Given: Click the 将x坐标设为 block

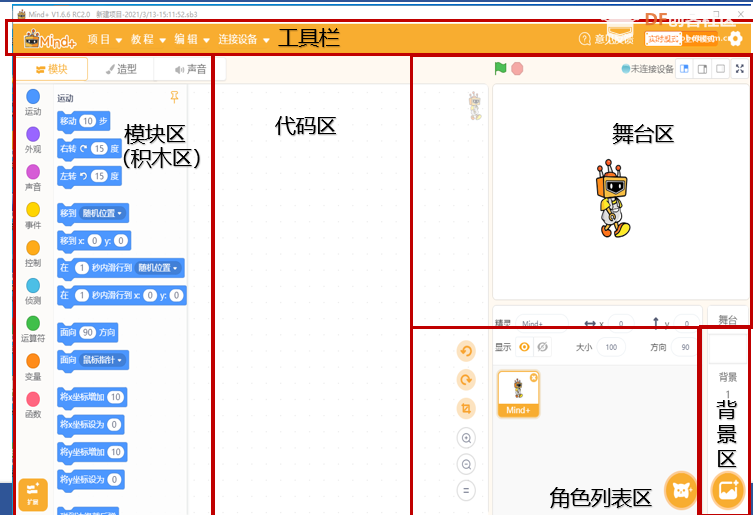Looking at the screenshot, I should click(91, 425).
